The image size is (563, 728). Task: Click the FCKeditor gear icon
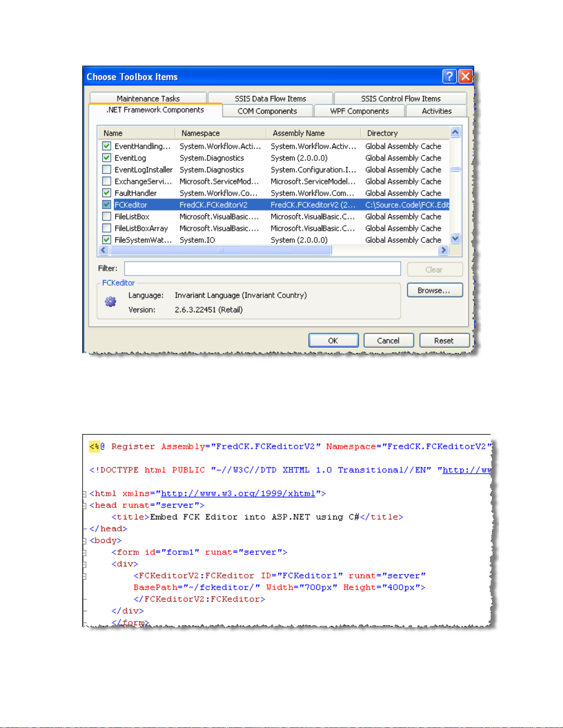click(x=110, y=302)
